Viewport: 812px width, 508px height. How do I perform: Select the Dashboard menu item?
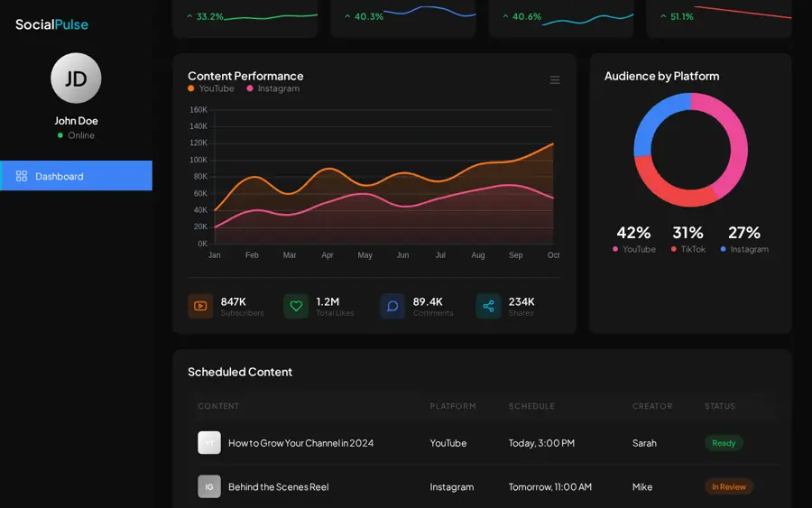point(76,176)
